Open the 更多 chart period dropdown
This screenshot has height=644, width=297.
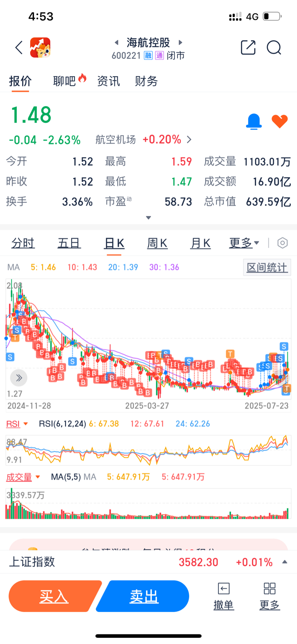pos(244,243)
